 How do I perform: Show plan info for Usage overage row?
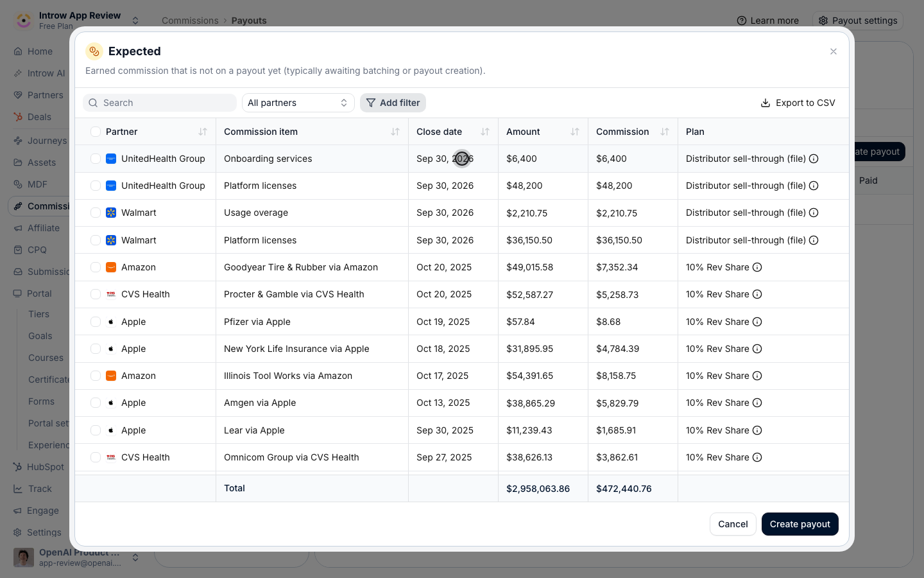[814, 213]
